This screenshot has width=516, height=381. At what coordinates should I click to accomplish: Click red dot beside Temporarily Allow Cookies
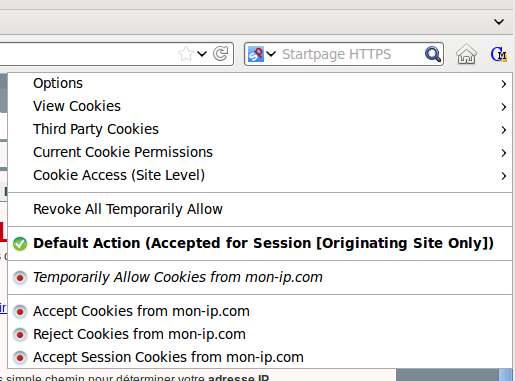pyautogui.click(x=20, y=278)
